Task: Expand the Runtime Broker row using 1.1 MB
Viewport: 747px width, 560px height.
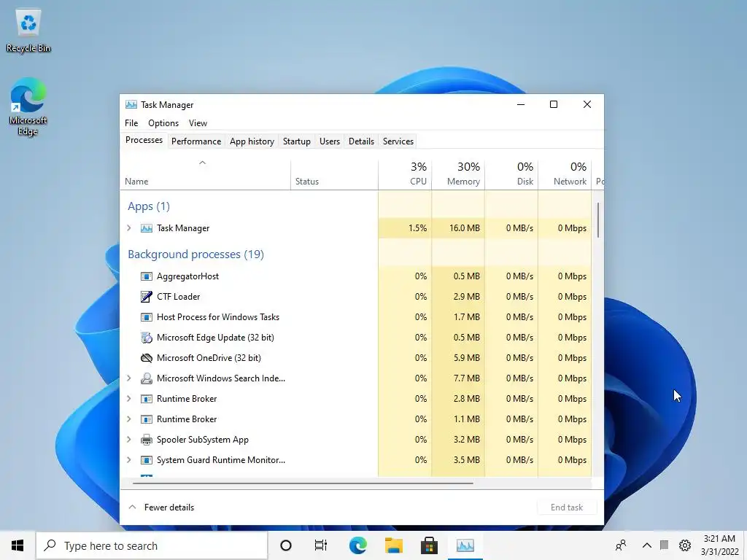Action: [x=128, y=419]
